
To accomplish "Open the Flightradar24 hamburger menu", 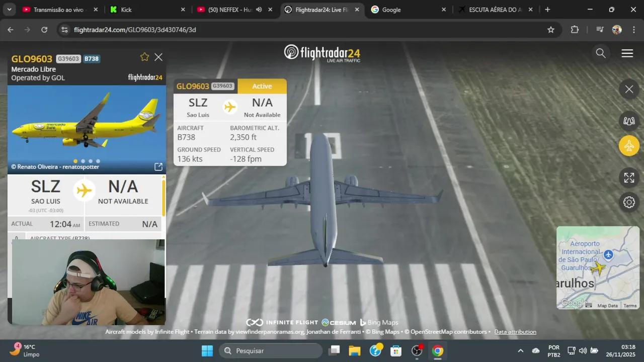I will [627, 53].
